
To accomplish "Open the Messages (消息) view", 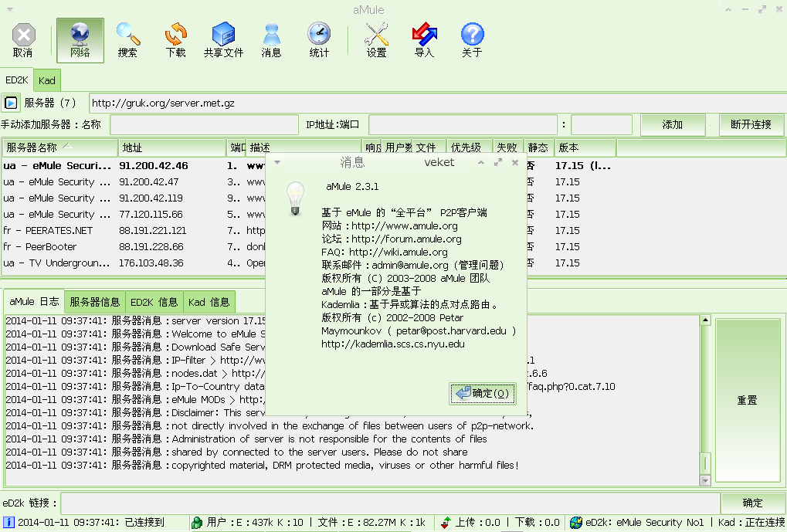I will click(x=272, y=40).
